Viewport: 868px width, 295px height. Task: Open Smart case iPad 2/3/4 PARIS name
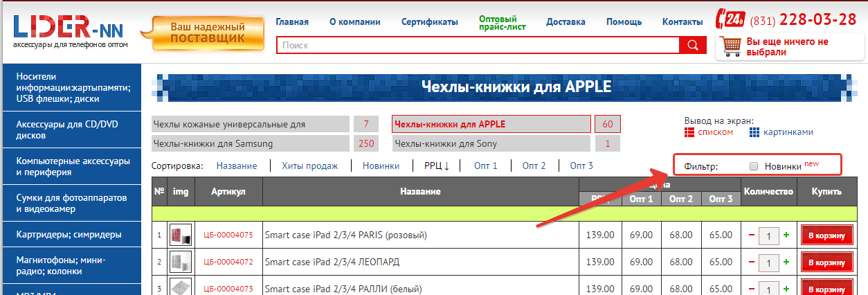(x=345, y=235)
